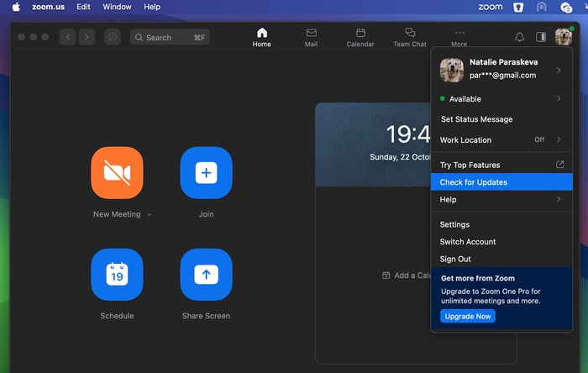The image size is (588, 373).
Task: Switch to the Calendar tab
Action: [360, 38]
